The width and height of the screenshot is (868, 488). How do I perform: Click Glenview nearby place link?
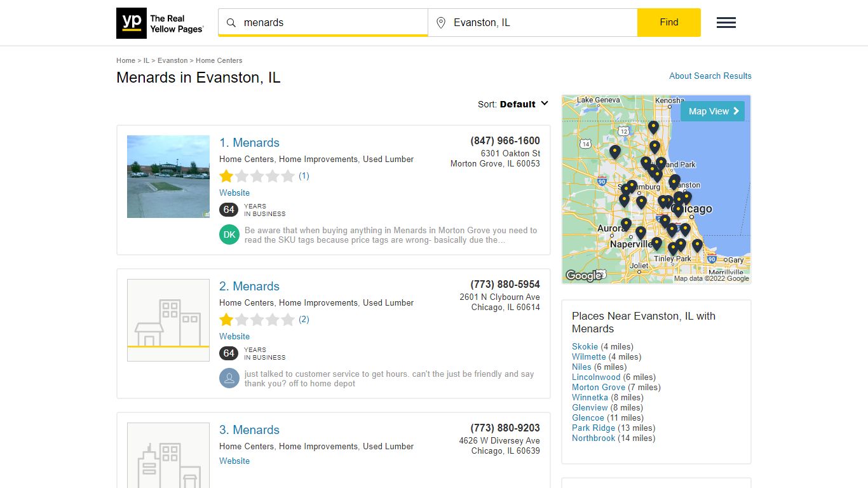(x=590, y=407)
